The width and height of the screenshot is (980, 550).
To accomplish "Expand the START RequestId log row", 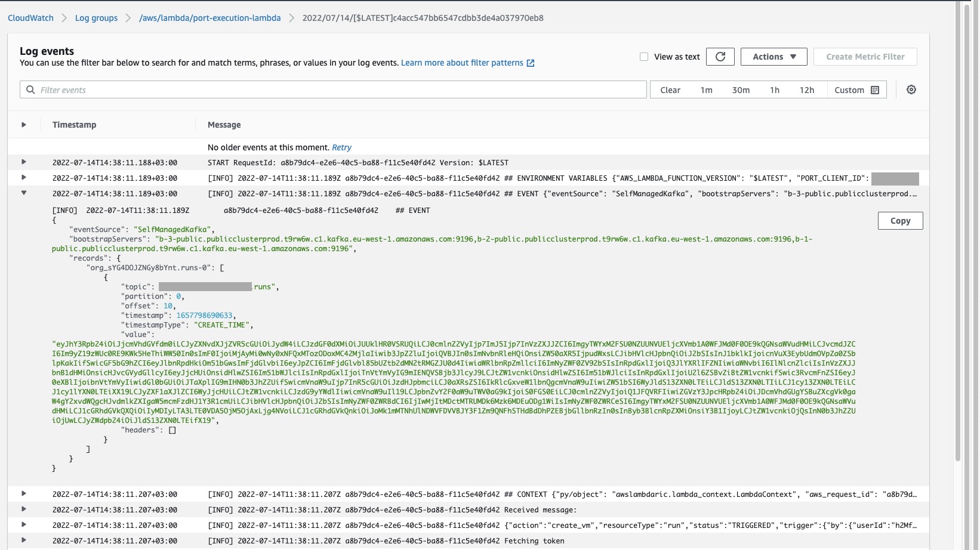I will [23, 162].
